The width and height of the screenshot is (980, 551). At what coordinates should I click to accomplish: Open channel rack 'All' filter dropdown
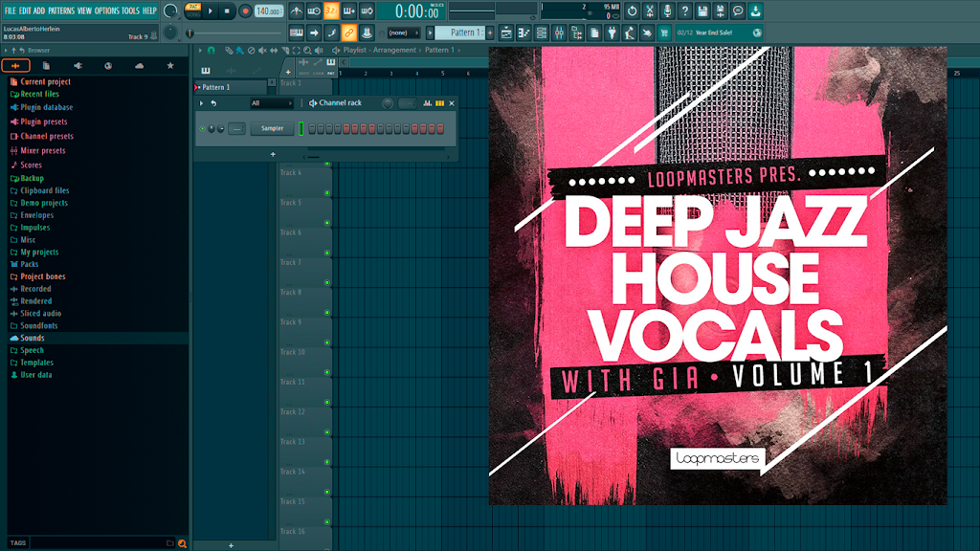[x=271, y=103]
